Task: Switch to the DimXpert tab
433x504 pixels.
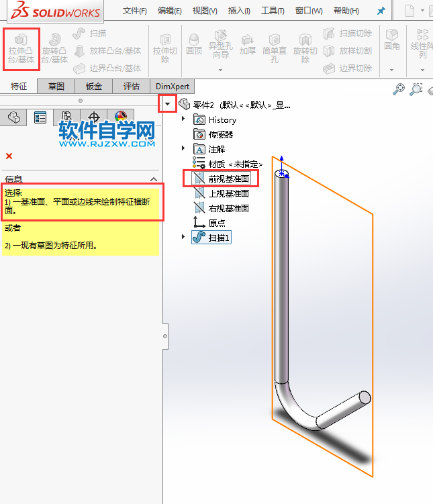Action: [173, 86]
